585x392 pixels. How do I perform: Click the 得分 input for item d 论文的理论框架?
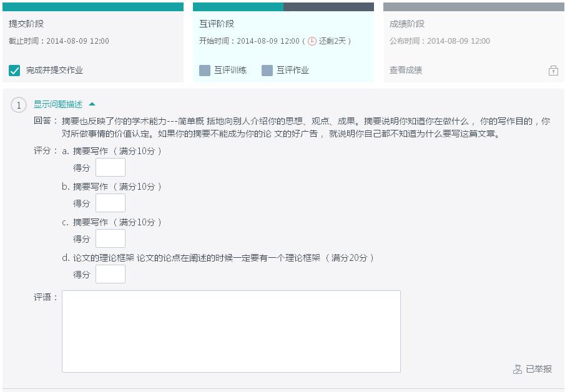coord(111,274)
